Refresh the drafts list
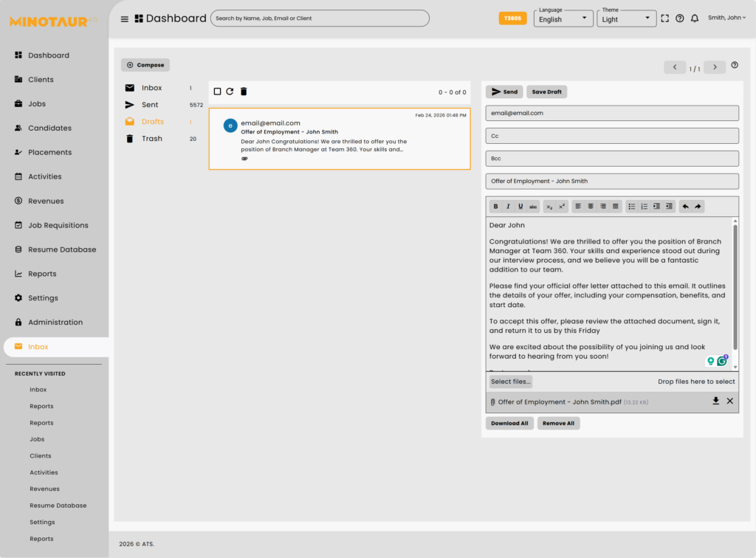756x558 pixels. (230, 92)
